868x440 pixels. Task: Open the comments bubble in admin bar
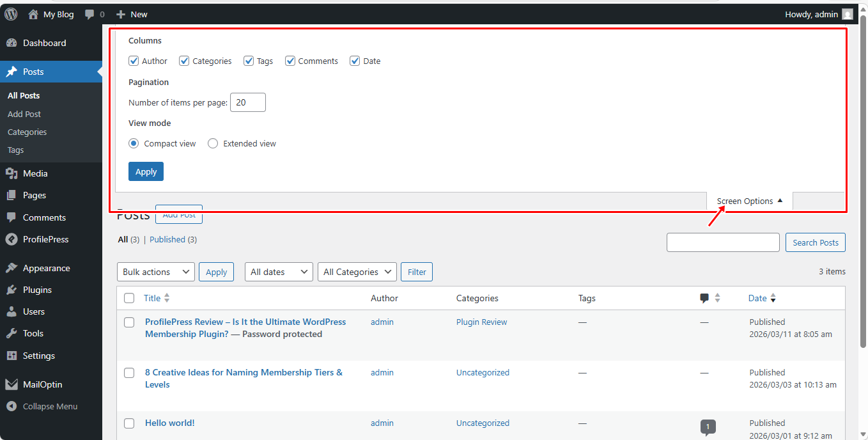pyautogui.click(x=89, y=14)
